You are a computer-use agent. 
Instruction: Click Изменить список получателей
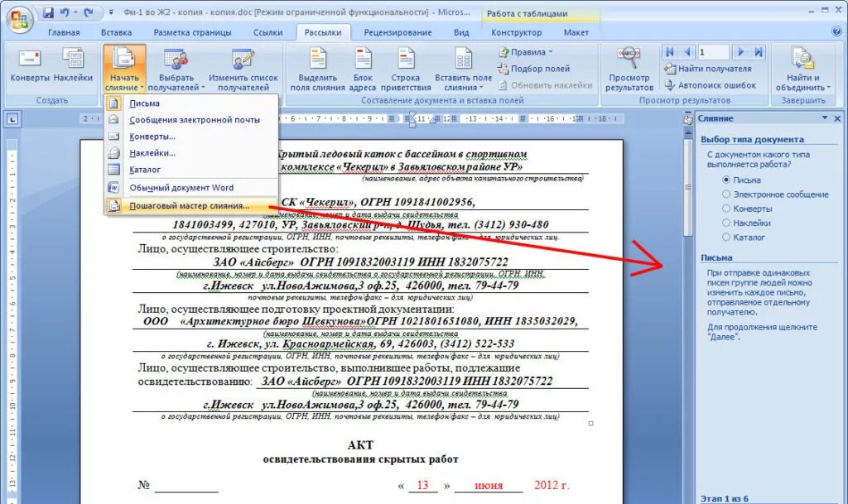(243, 69)
